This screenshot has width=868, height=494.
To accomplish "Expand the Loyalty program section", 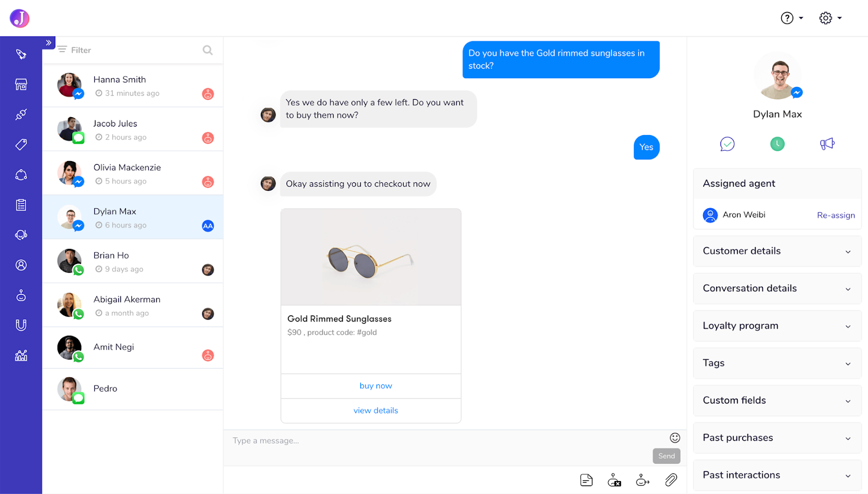I will pyautogui.click(x=777, y=326).
